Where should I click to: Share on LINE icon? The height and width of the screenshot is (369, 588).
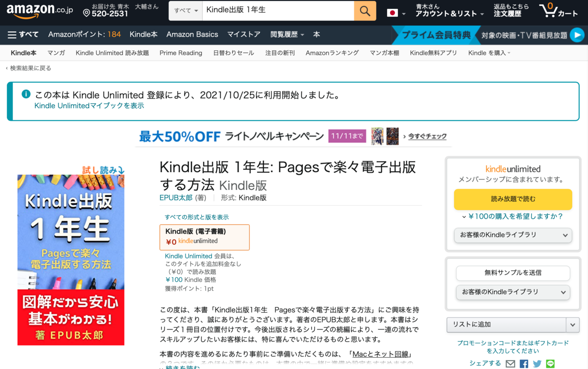[550, 364]
